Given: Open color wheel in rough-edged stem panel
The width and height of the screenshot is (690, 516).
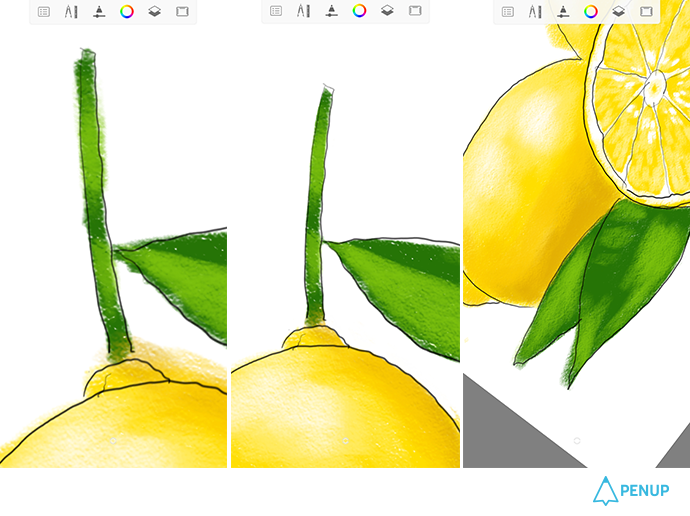Looking at the screenshot, I should (127, 11).
